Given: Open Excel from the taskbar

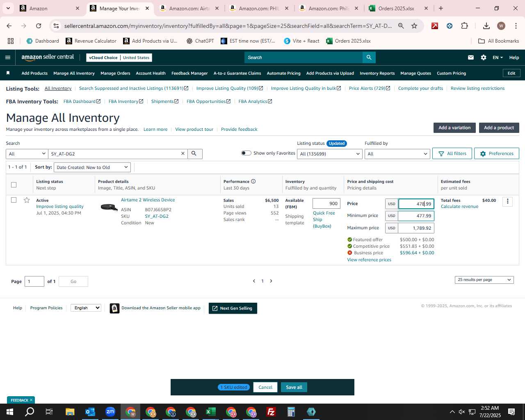Looking at the screenshot, I should pos(211,412).
